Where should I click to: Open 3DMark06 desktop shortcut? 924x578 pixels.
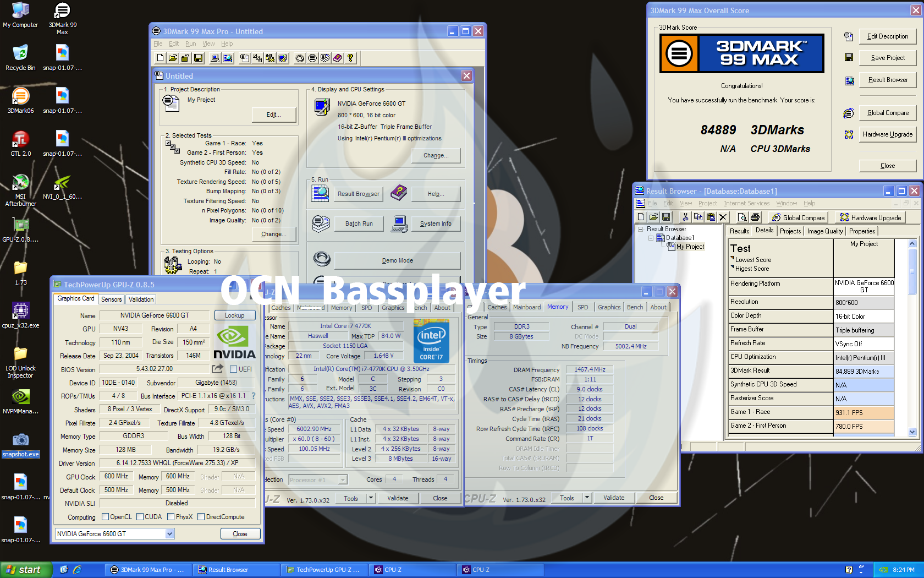(20, 101)
